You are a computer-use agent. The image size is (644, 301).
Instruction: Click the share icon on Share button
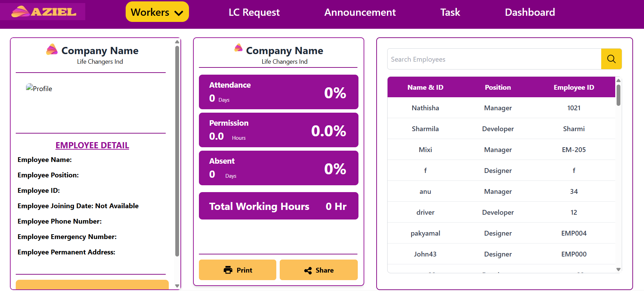[x=308, y=271]
